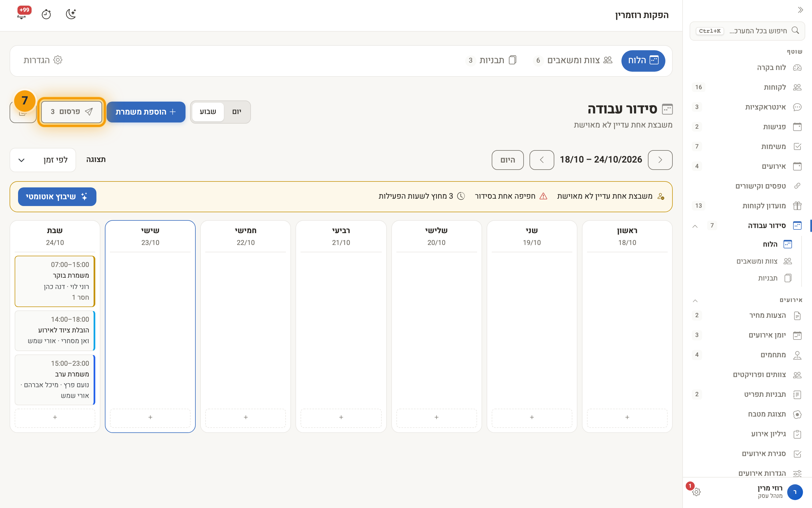Open פגישות in sidebar
Viewport: 812px width, 508px height.
click(x=747, y=127)
